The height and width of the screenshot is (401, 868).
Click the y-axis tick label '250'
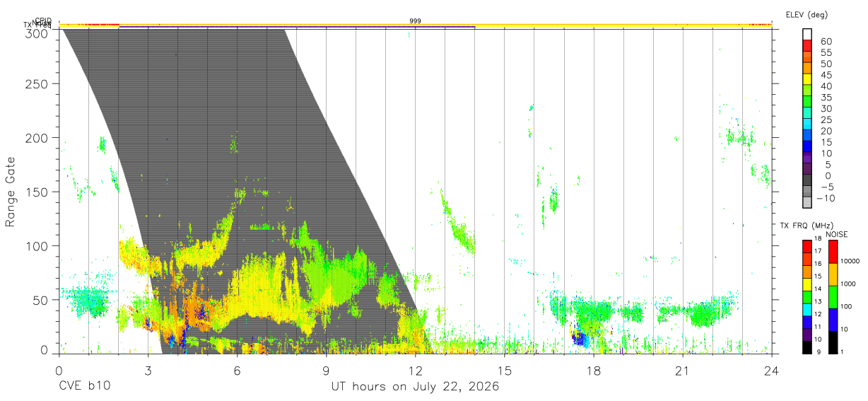coord(37,84)
